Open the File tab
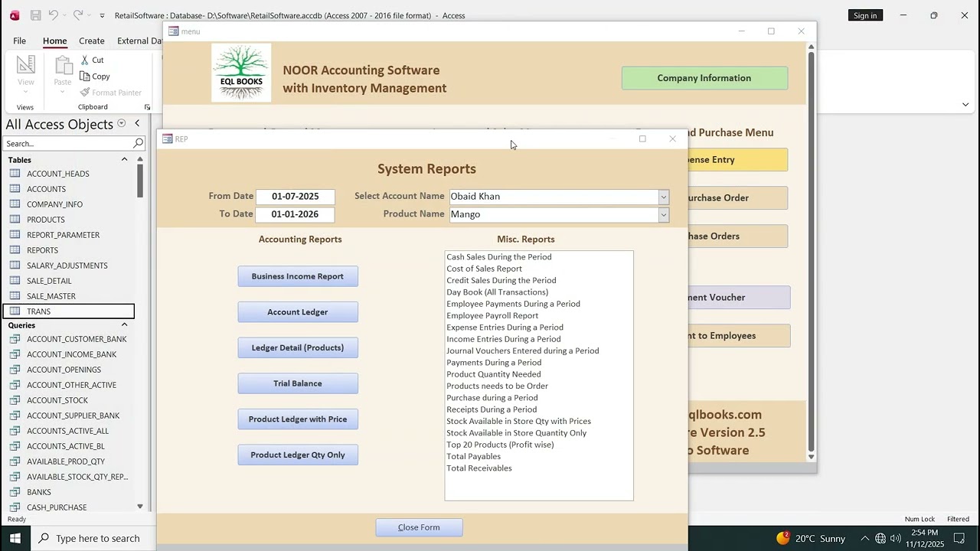The width and height of the screenshot is (980, 551). click(x=19, y=41)
